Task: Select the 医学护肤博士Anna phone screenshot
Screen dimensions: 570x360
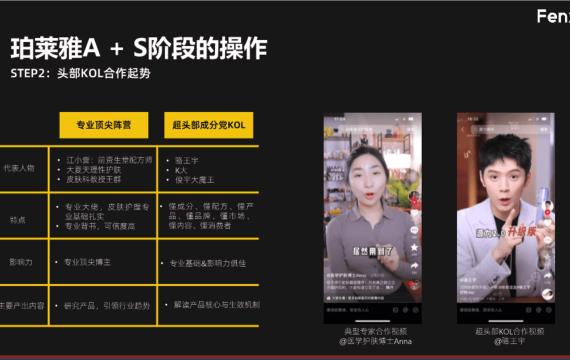Action: point(373,218)
